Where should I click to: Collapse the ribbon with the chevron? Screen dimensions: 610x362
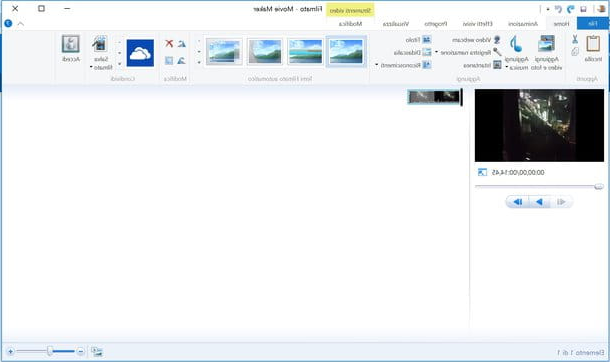[21, 24]
